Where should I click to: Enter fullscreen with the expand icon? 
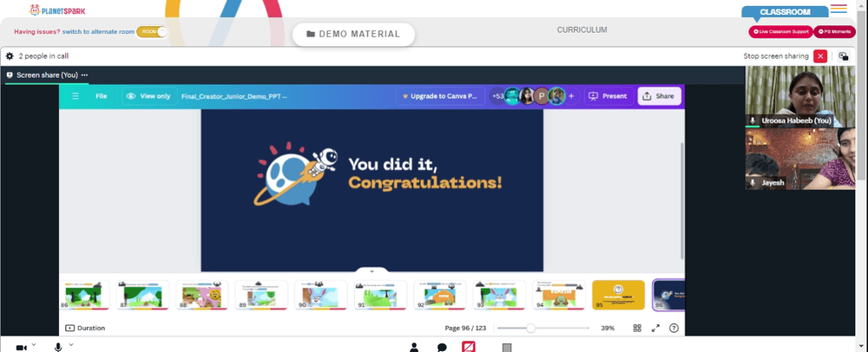655,329
